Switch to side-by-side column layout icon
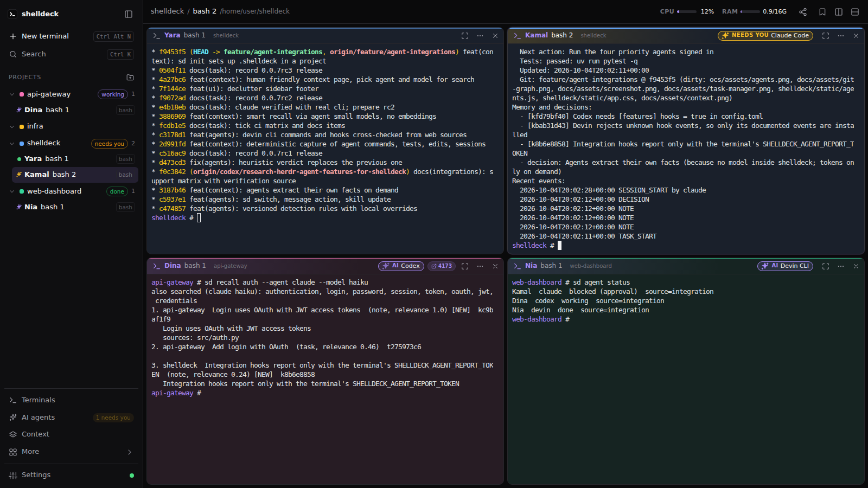 [x=839, y=12]
